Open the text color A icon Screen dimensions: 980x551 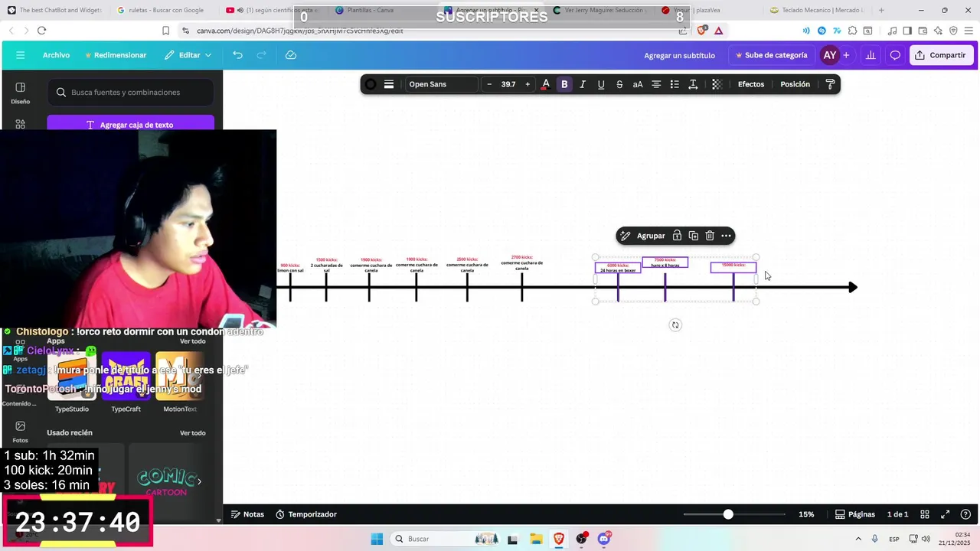(546, 84)
